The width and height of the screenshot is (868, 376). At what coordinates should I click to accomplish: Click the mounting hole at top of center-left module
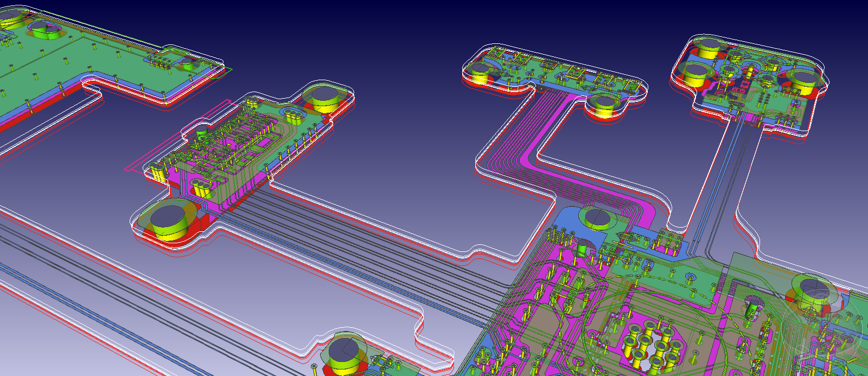pos(325,99)
